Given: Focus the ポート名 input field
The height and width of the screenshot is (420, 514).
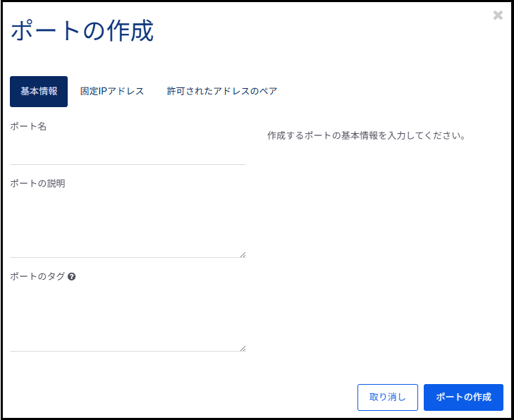Looking at the screenshot, I should click(x=128, y=152).
